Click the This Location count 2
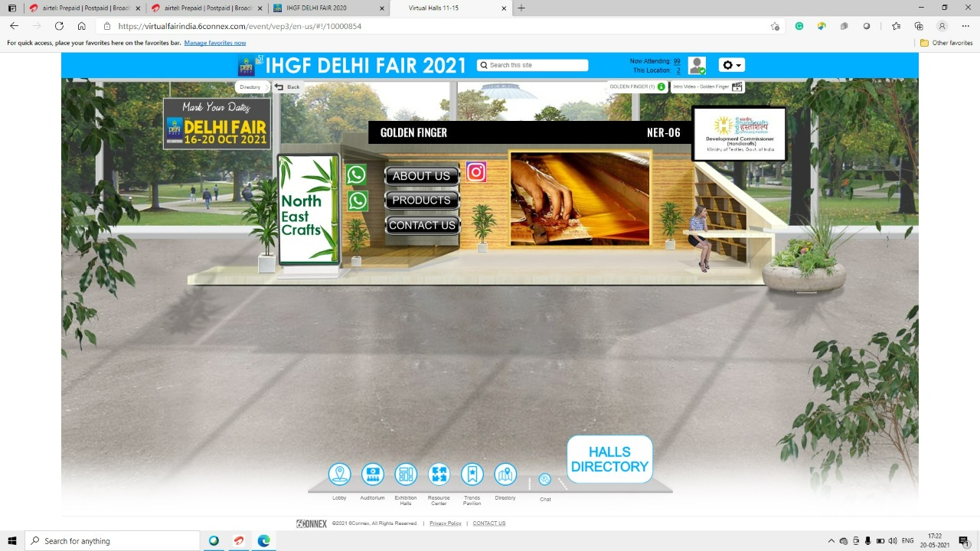Viewport: 980px width, 551px height. [678, 70]
